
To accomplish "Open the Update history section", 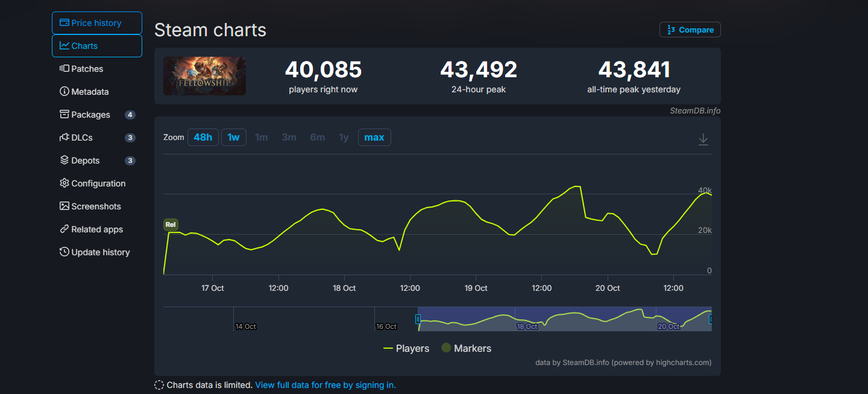I will (97, 252).
